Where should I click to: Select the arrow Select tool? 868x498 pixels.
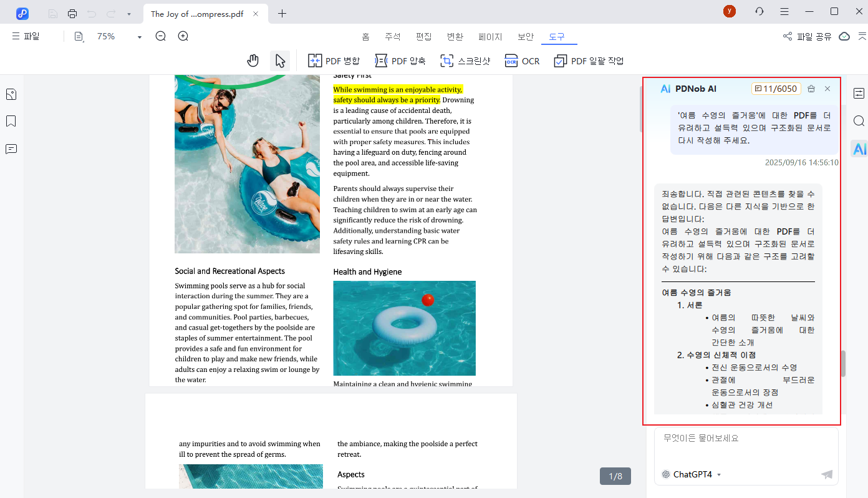(x=280, y=61)
